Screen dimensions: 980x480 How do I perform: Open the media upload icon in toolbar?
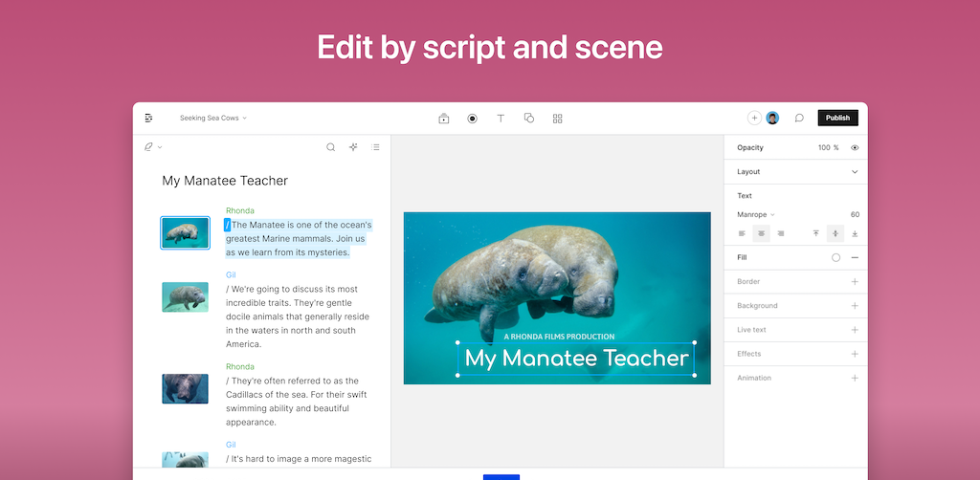point(444,119)
